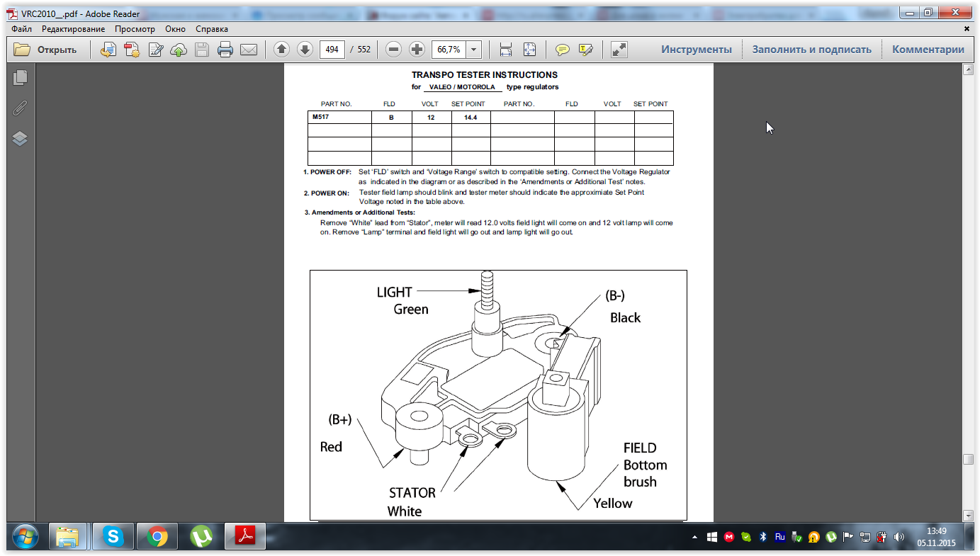This screenshot has width=980, height=556.
Task: Open the Инструменты pane
Action: point(697,50)
